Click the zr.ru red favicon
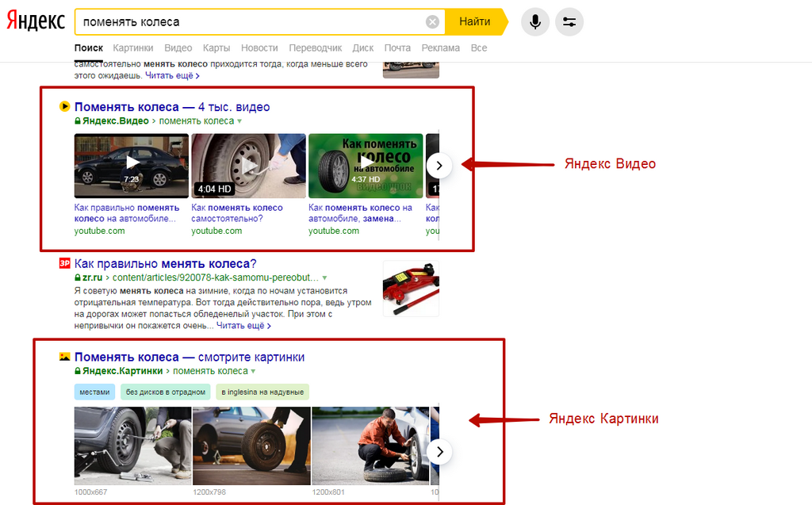The width and height of the screenshot is (812, 505). click(x=64, y=264)
